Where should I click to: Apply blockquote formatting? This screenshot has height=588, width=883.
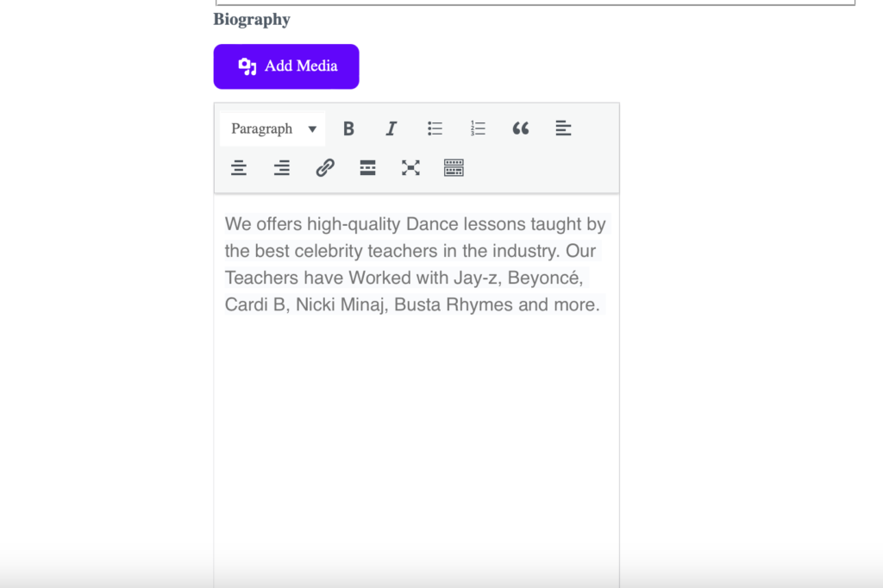(x=520, y=129)
